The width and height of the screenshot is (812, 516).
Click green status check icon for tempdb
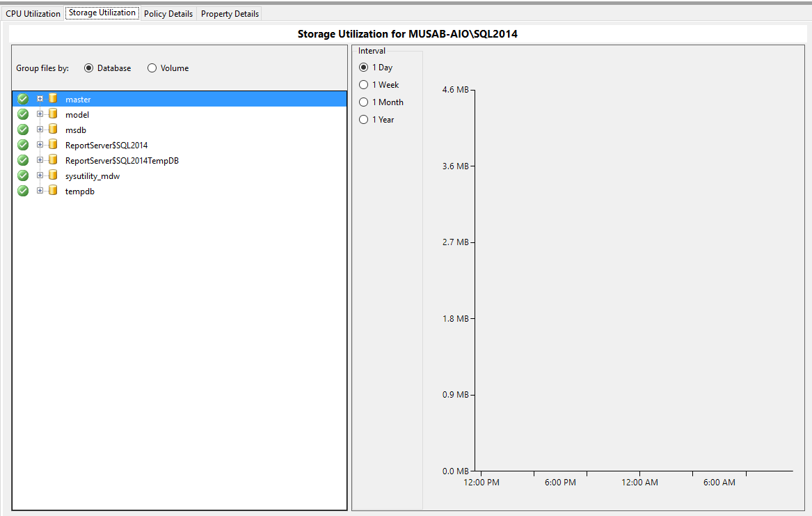click(x=23, y=191)
